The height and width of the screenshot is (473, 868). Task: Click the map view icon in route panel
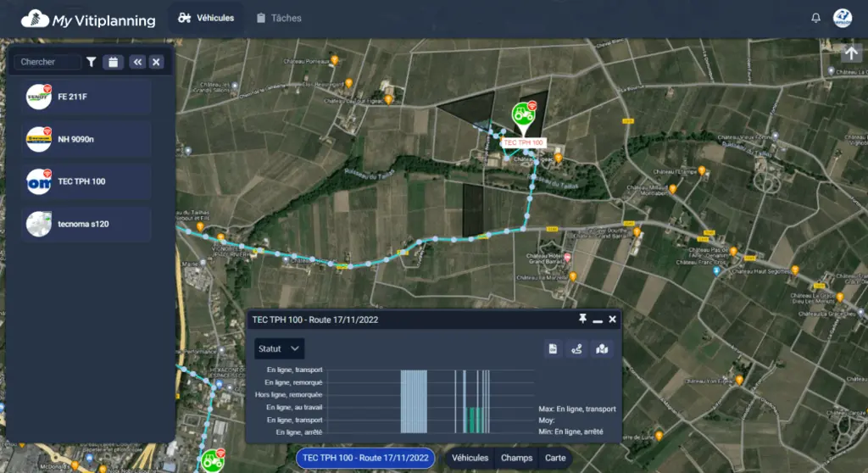pyautogui.click(x=602, y=348)
